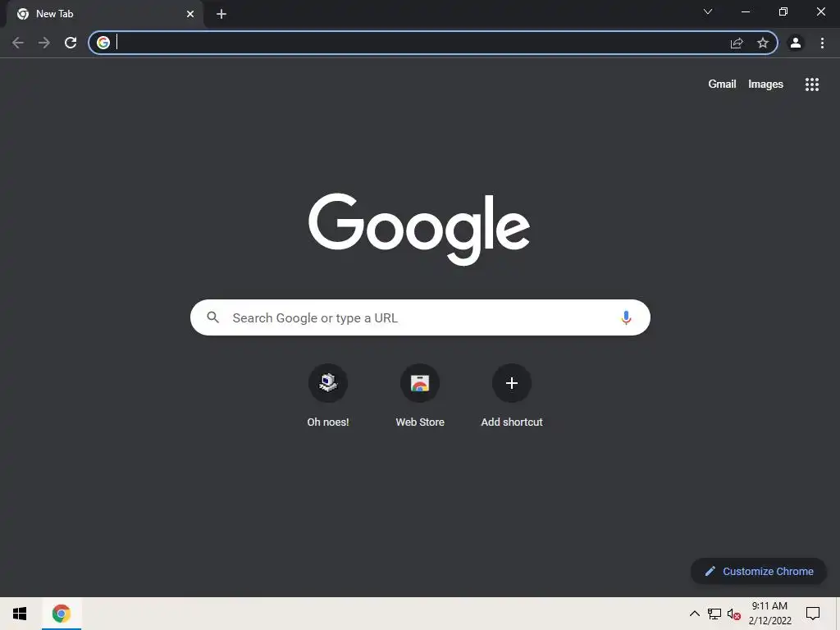Start voice search with microphone icon
Viewport: 840px width, 630px height.
click(626, 317)
